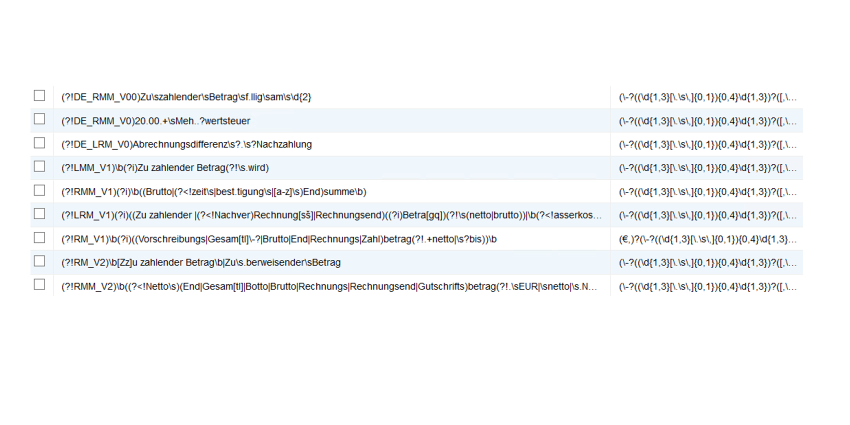Click the berweisender Betrag RM_V2 pattern
Image resolution: width=850 pixels, height=425 pixels.
201,263
